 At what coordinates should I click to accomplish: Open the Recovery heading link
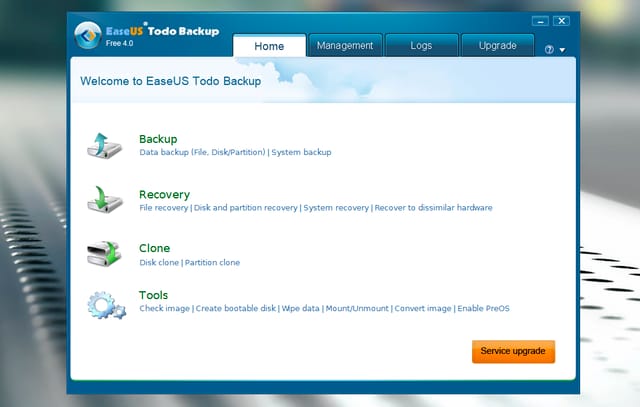click(164, 194)
